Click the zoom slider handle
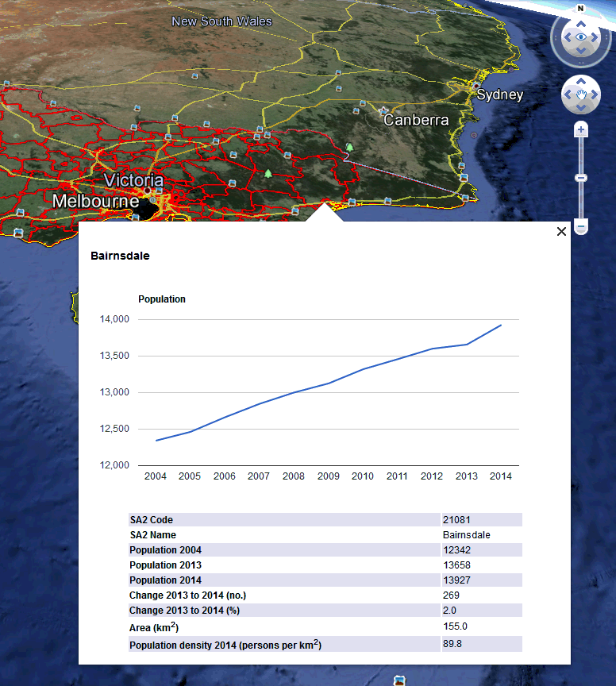 pyautogui.click(x=581, y=177)
